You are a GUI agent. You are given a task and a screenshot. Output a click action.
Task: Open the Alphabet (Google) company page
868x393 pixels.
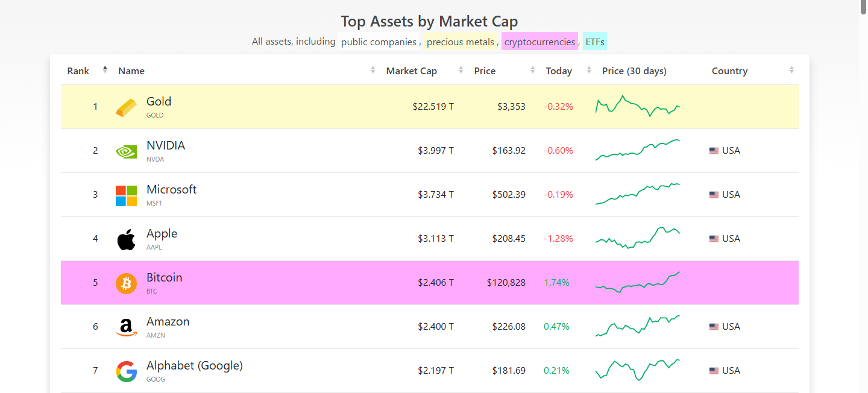point(195,365)
